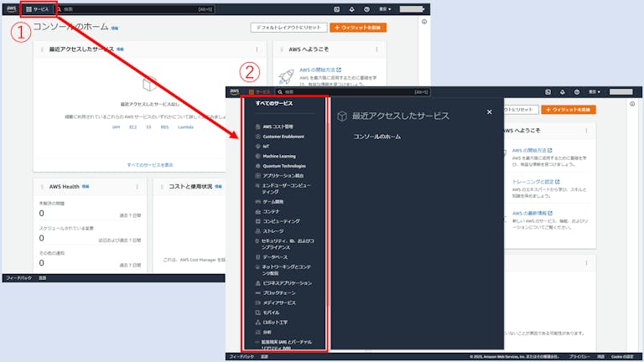Select エンドユーザーコンピューティング category
Viewport: 644px width, 362px height.
point(283,189)
